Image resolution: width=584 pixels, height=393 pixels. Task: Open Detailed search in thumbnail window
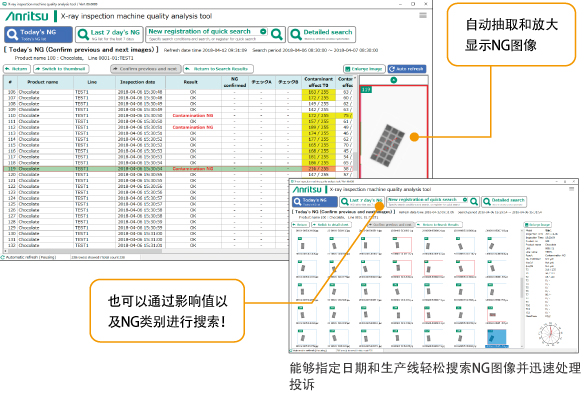(504, 202)
